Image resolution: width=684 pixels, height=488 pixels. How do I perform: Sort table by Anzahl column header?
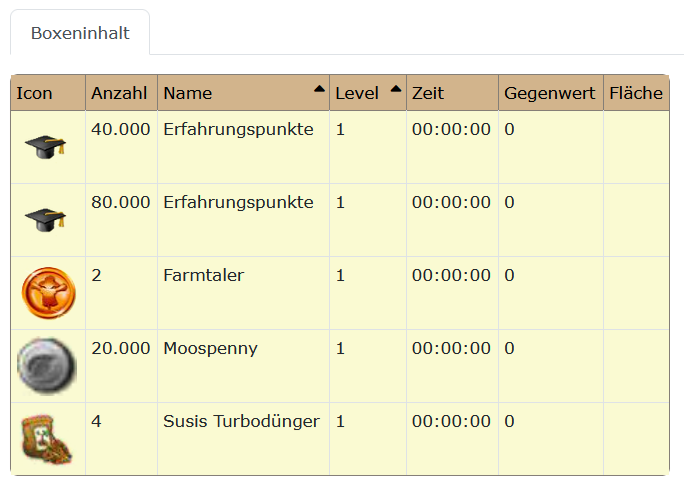pyautogui.click(x=119, y=94)
